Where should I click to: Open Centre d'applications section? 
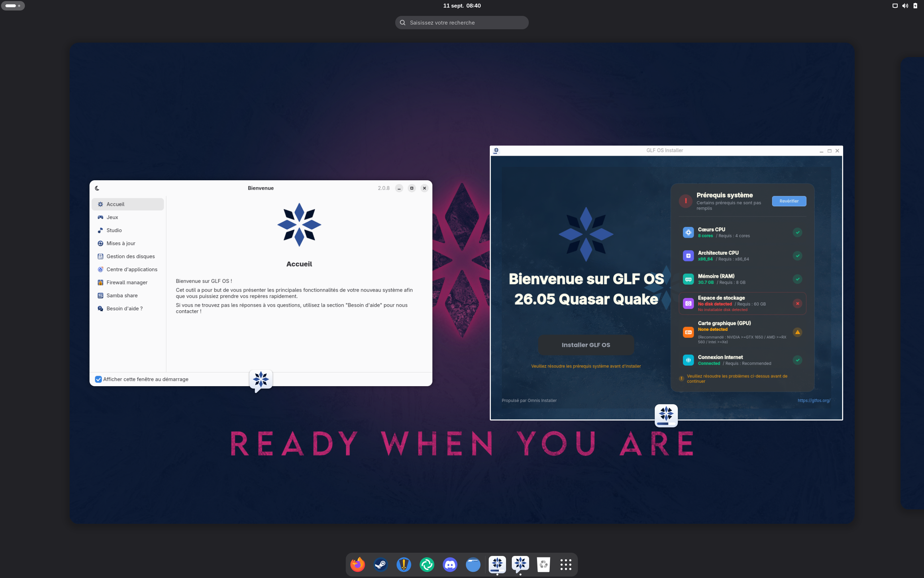pos(127,269)
